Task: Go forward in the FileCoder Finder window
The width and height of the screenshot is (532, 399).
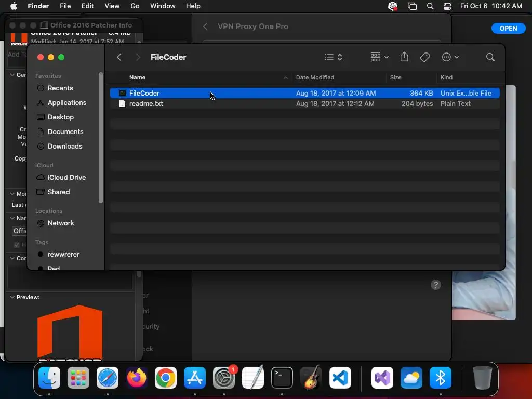Action: point(138,57)
